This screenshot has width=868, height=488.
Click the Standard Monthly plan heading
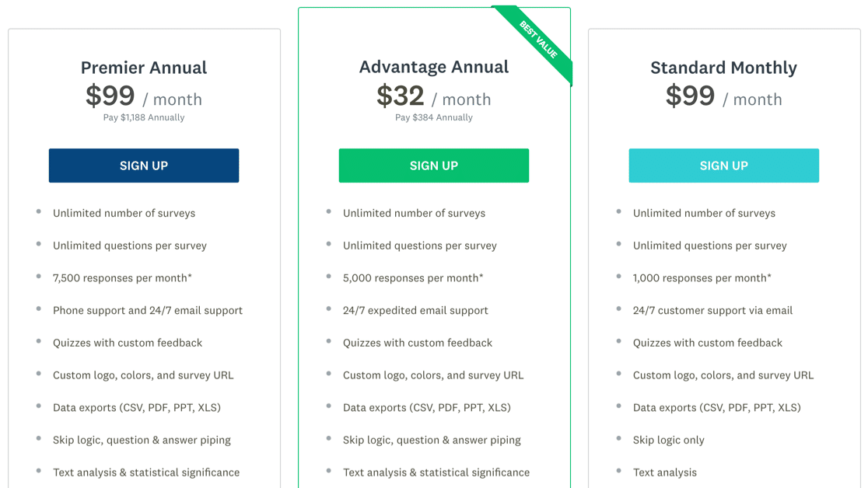point(723,68)
